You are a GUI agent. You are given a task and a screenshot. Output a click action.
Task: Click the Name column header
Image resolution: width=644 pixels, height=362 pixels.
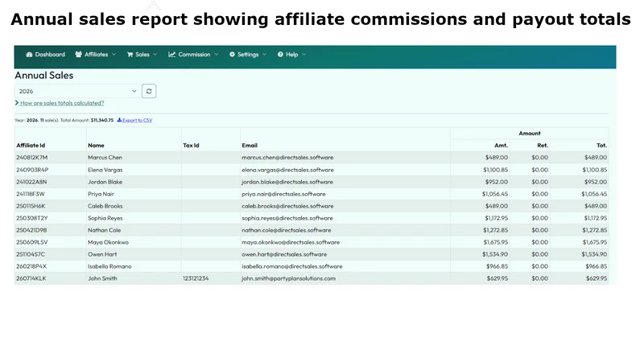pyautogui.click(x=96, y=146)
